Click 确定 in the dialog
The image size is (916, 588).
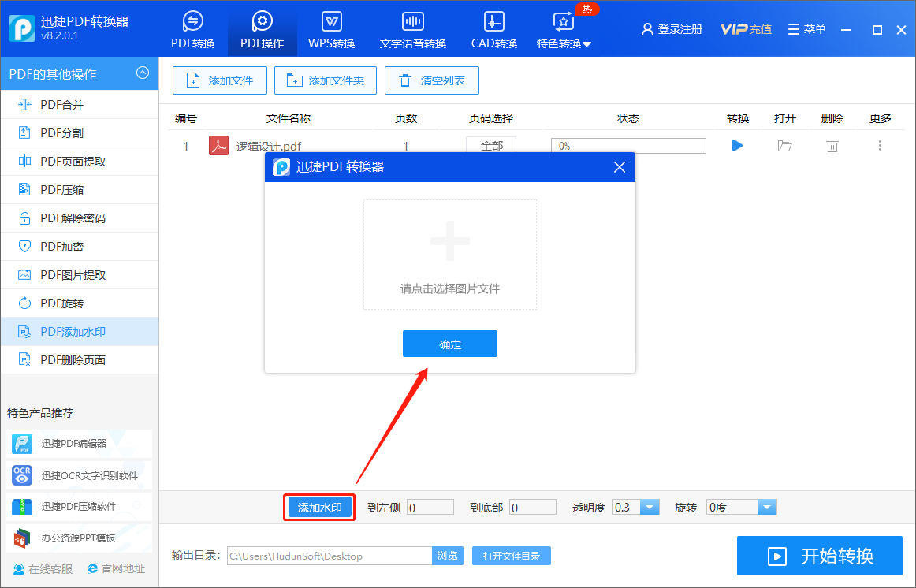pos(450,344)
